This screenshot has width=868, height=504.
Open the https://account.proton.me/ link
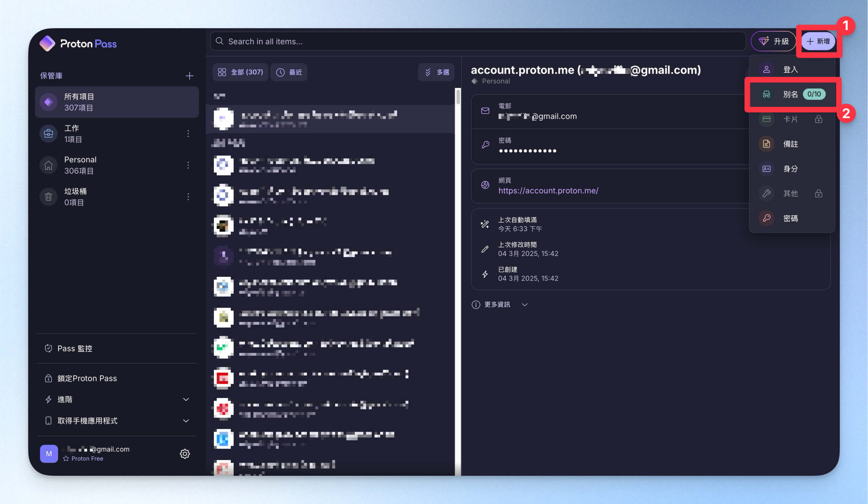point(548,191)
